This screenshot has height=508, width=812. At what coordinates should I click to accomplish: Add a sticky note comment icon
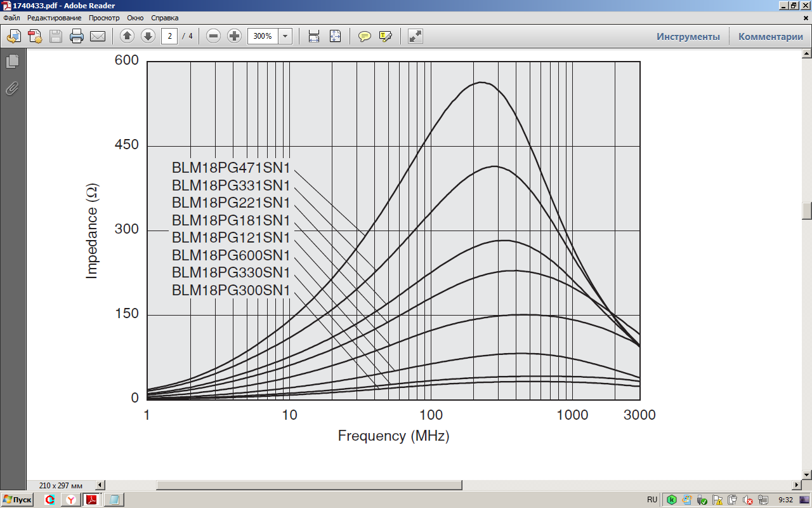click(365, 36)
